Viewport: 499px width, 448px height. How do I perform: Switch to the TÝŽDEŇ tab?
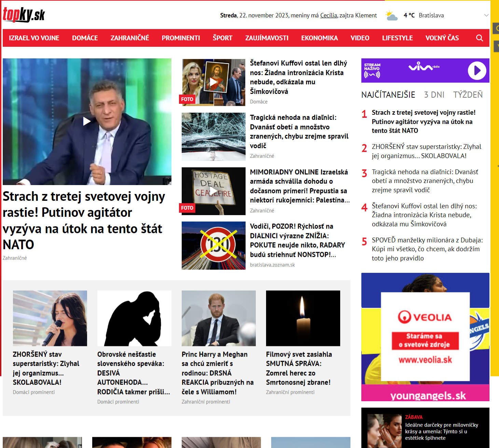pos(468,95)
